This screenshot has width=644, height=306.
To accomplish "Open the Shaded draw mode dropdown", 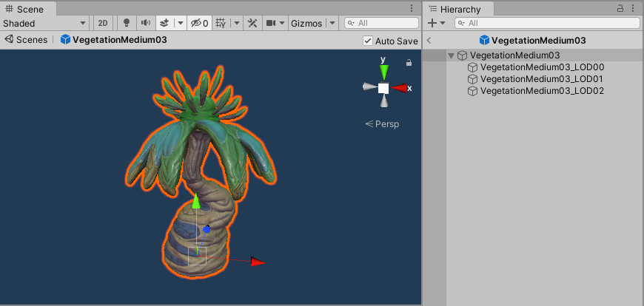I will point(44,23).
